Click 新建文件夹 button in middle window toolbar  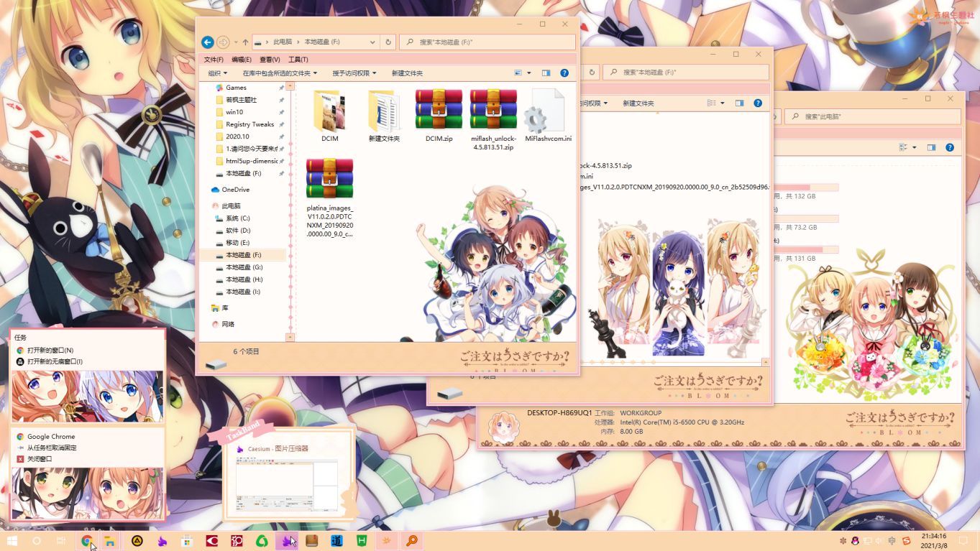point(638,103)
